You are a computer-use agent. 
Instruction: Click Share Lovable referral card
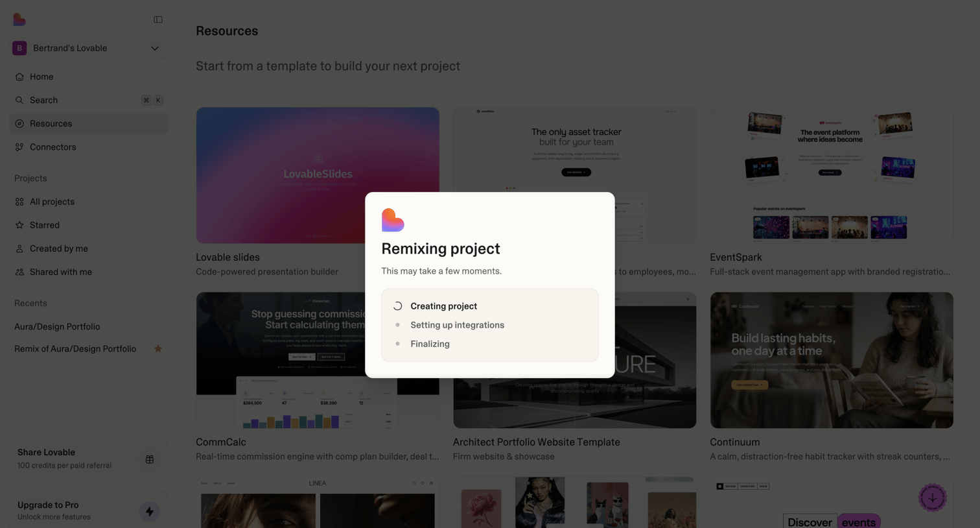pos(89,459)
